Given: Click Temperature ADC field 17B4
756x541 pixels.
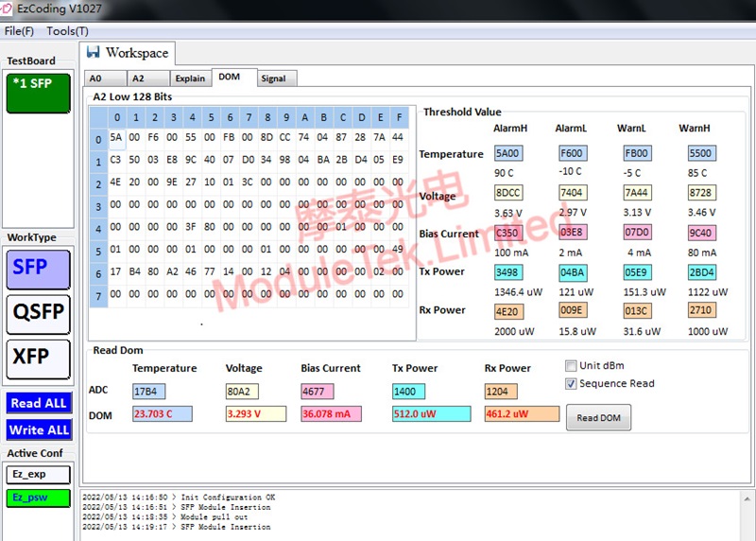Looking at the screenshot, I should 148,392.
